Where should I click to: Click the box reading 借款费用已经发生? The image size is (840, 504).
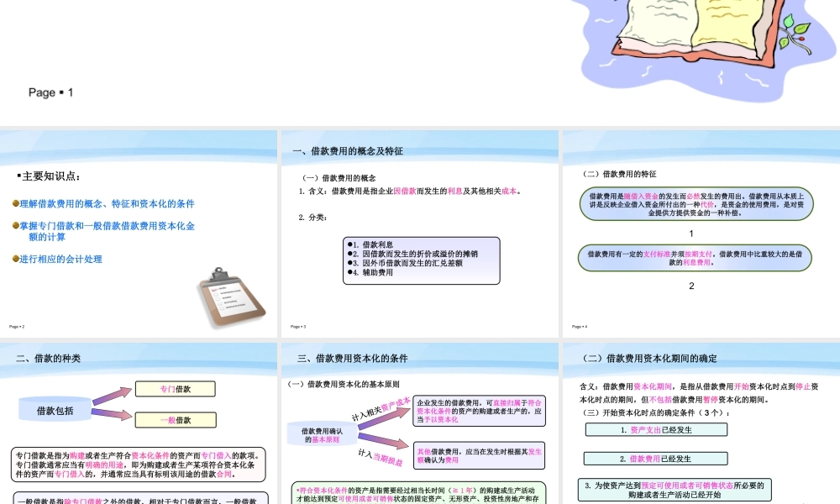coord(656,458)
